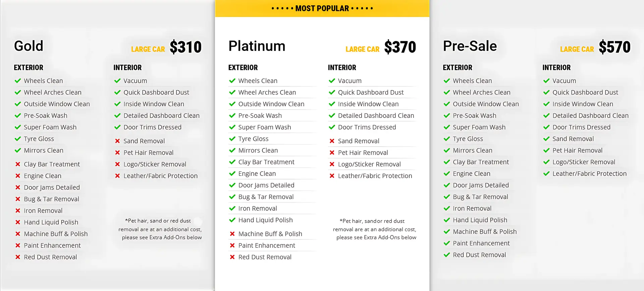Screen dimensions: 644x291
Task: Click the $310 Gold price
Action: [x=185, y=47]
